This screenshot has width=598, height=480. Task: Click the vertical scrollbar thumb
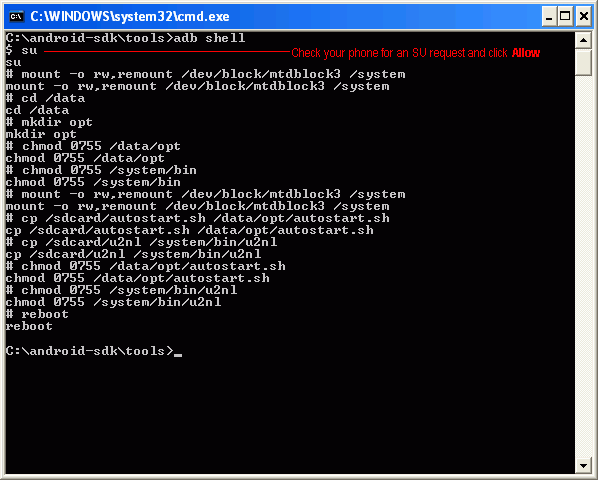click(583, 62)
